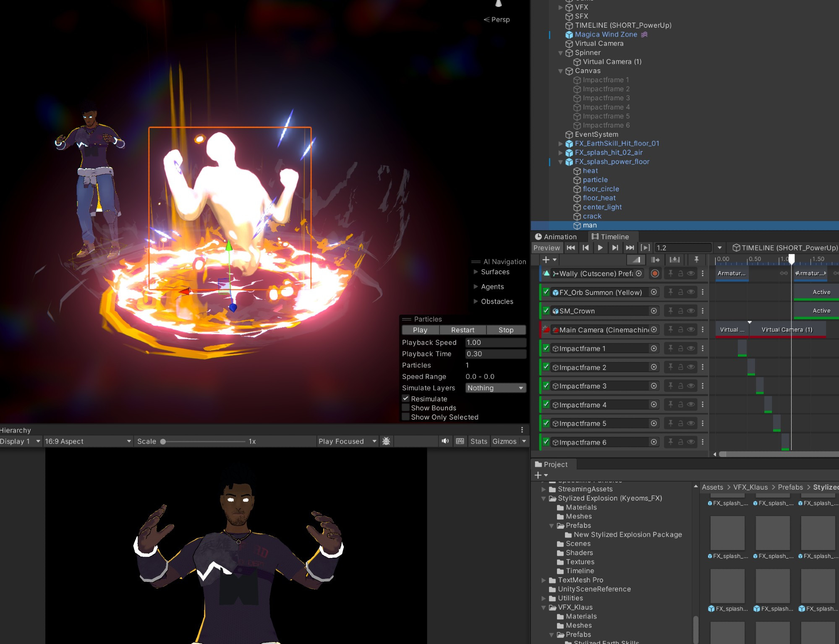Click the Playback Time field

(496, 354)
